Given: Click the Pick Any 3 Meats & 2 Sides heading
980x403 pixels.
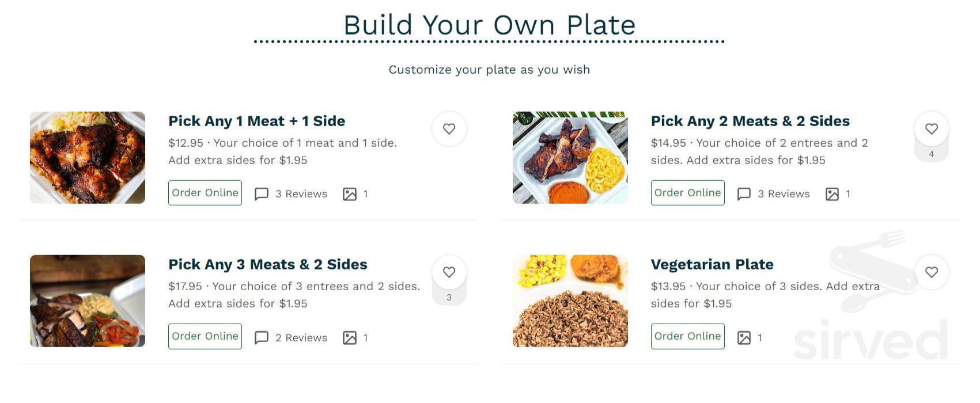Looking at the screenshot, I should [x=267, y=264].
